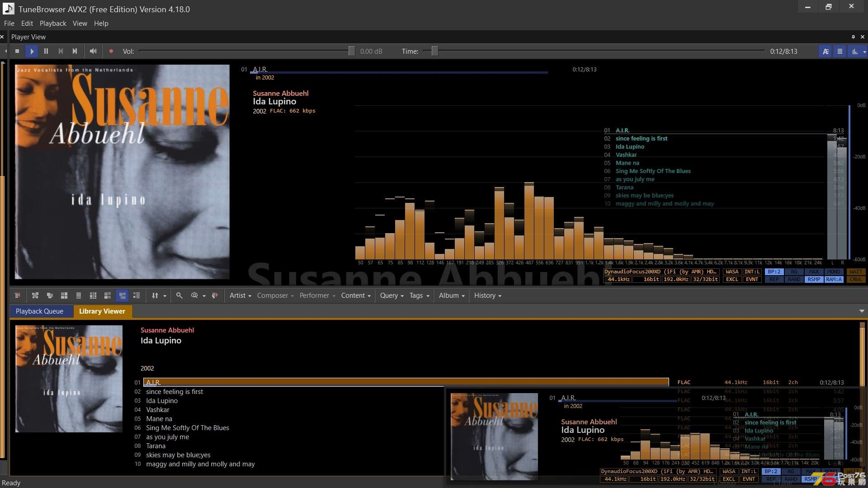This screenshot has height=488, width=868.
Task: Click the font style 'A' icon in player toolbar
Action: pos(826,52)
